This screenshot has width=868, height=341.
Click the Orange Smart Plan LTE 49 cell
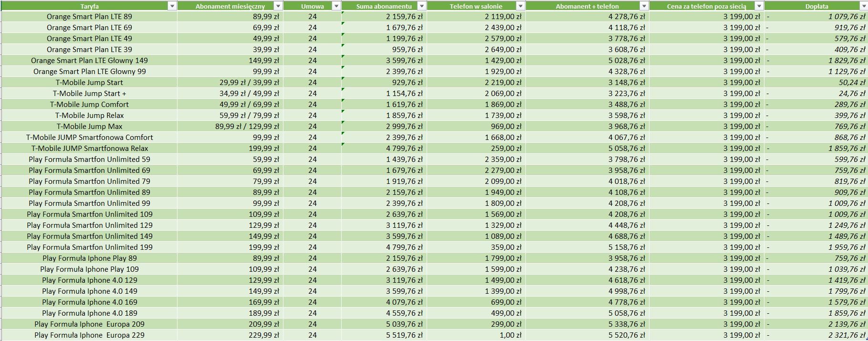[x=89, y=38]
